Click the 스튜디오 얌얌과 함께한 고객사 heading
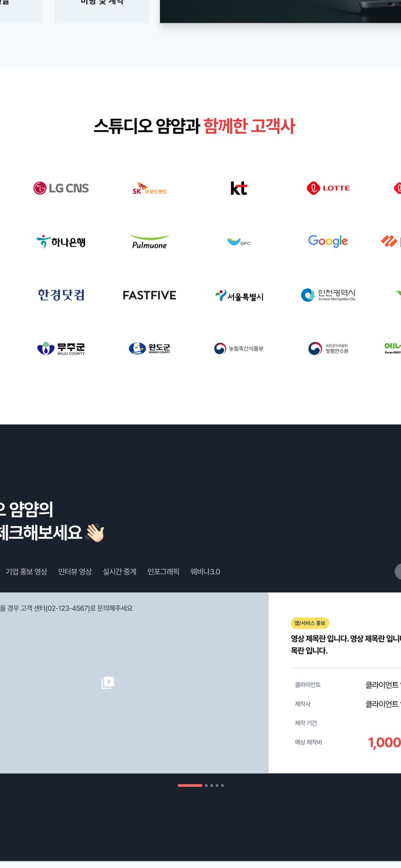This screenshot has width=401, height=868. (194, 126)
